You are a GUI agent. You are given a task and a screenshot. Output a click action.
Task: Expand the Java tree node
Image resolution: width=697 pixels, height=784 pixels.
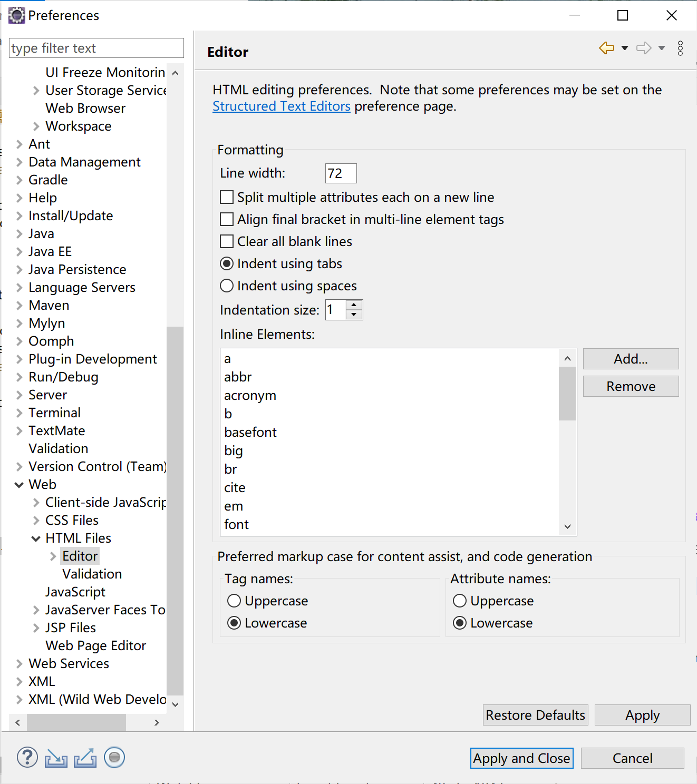(19, 234)
